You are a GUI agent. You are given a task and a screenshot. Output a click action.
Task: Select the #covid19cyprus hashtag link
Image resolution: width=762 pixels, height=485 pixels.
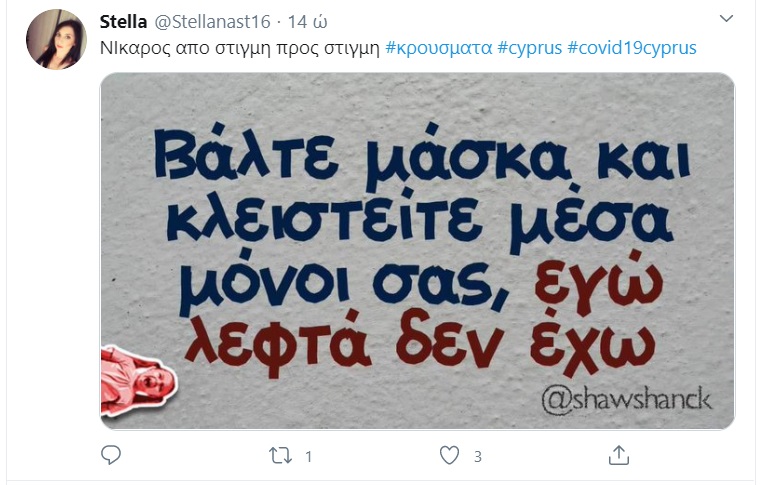tap(632, 48)
